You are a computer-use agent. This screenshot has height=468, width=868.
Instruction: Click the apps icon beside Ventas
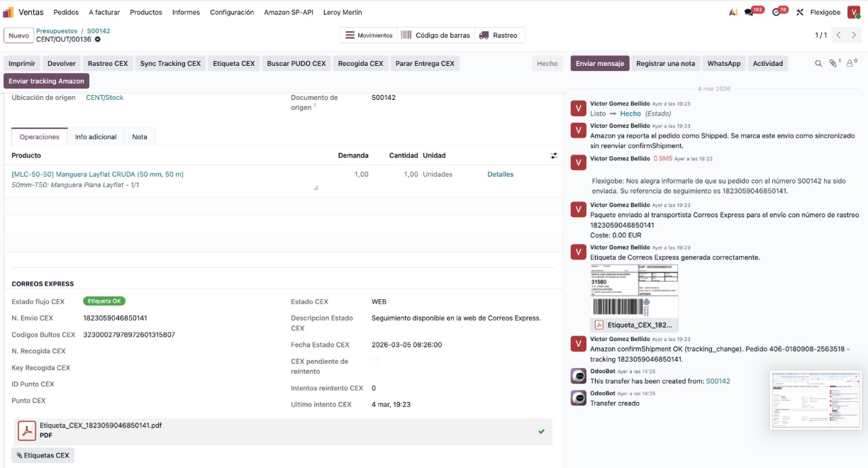point(7,12)
